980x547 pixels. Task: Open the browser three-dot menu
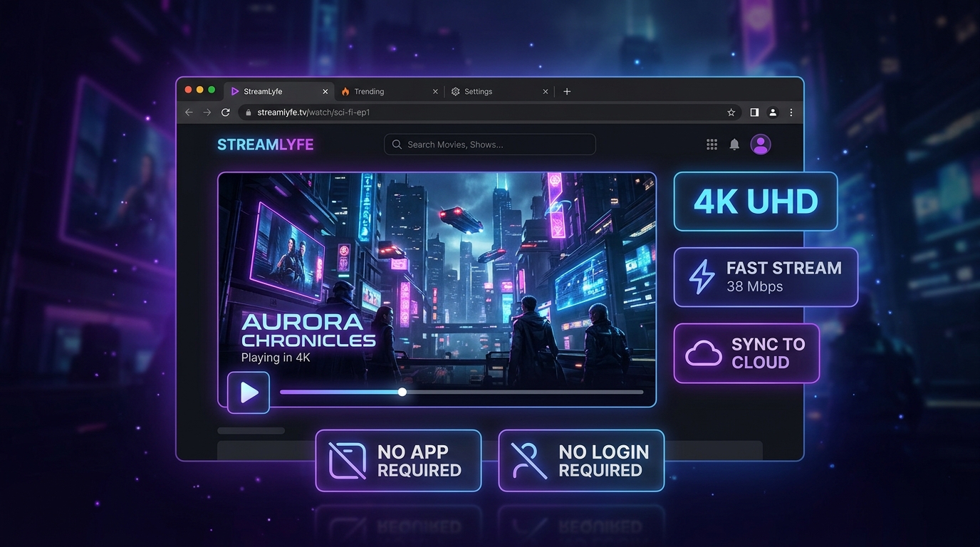(x=791, y=113)
